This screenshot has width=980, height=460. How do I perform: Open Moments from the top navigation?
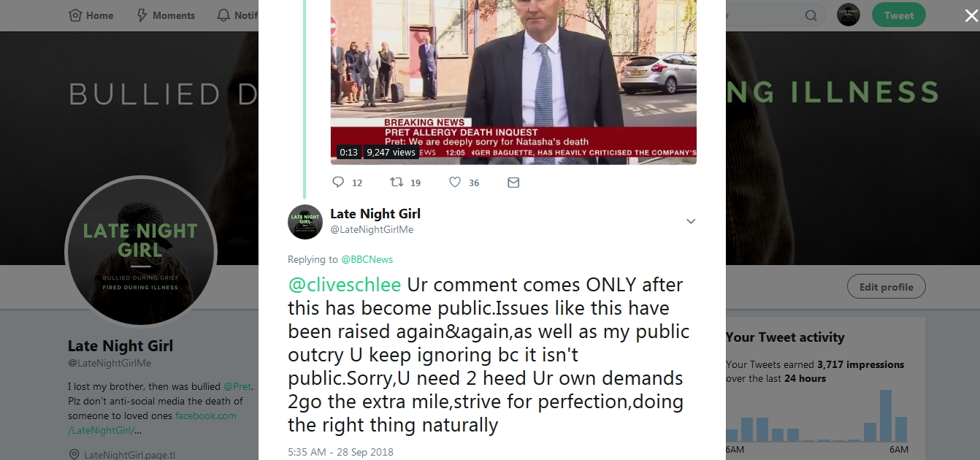coord(165,15)
